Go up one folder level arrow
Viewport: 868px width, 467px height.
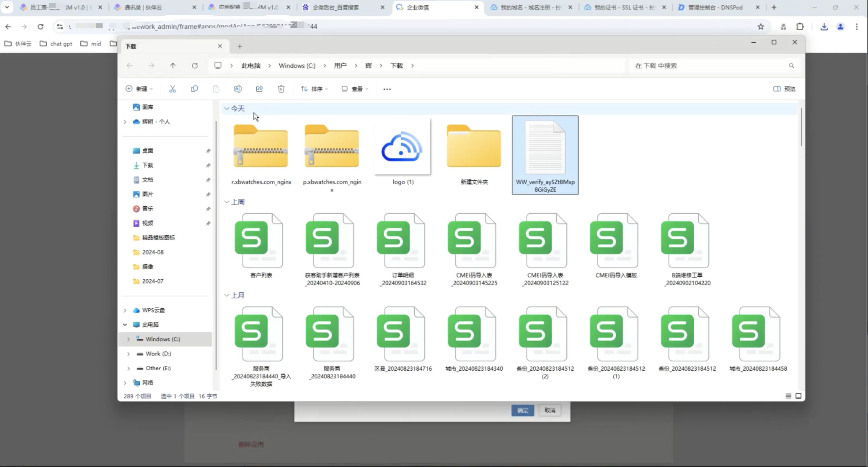(x=173, y=66)
